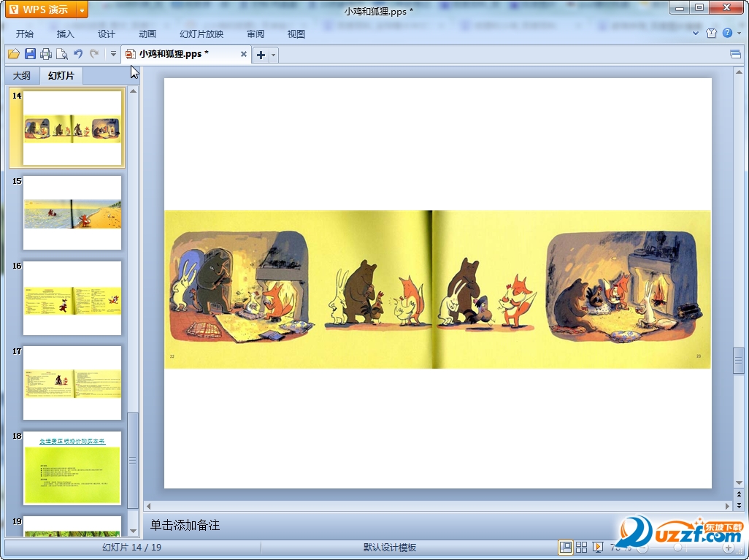Click the slide editor vertical scroll up arrow
The width and height of the screenshot is (749, 560).
[739, 72]
